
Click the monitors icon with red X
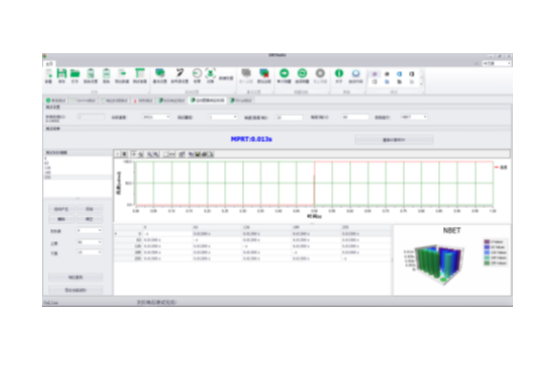coord(264,73)
